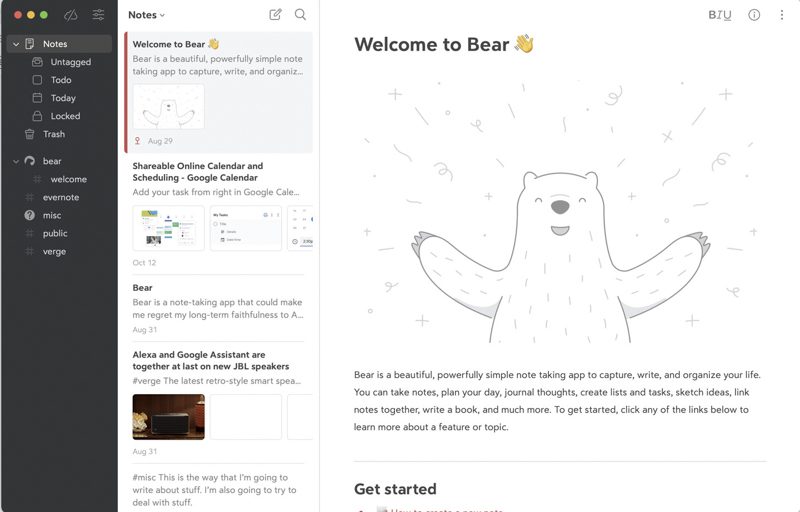Click bear thumbnail in Welcome note card
Screen dimensions: 800x512
168,107
